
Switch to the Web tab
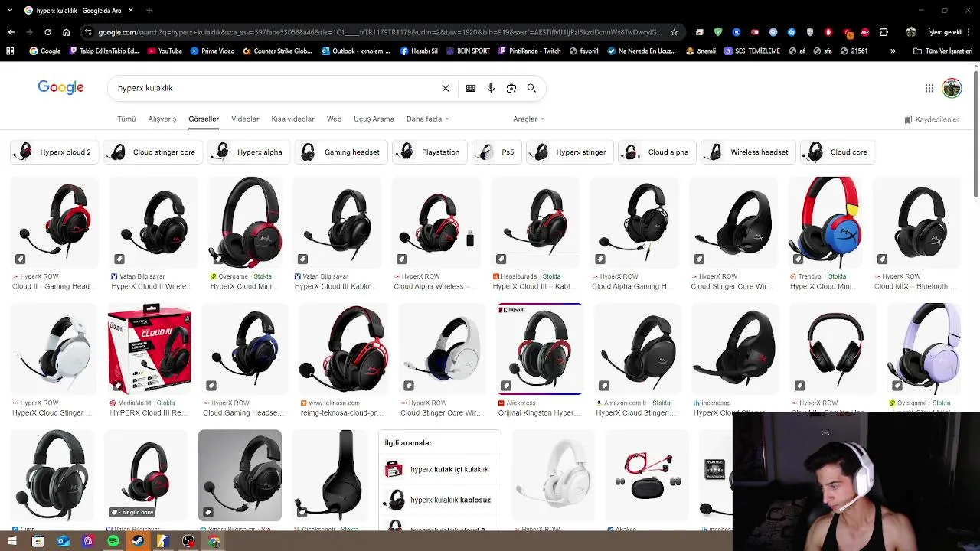click(x=334, y=119)
